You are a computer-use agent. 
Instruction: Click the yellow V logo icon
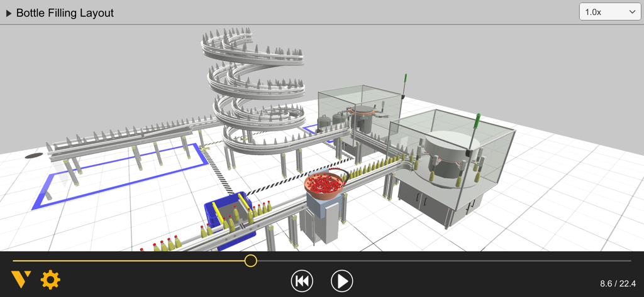point(21,280)
